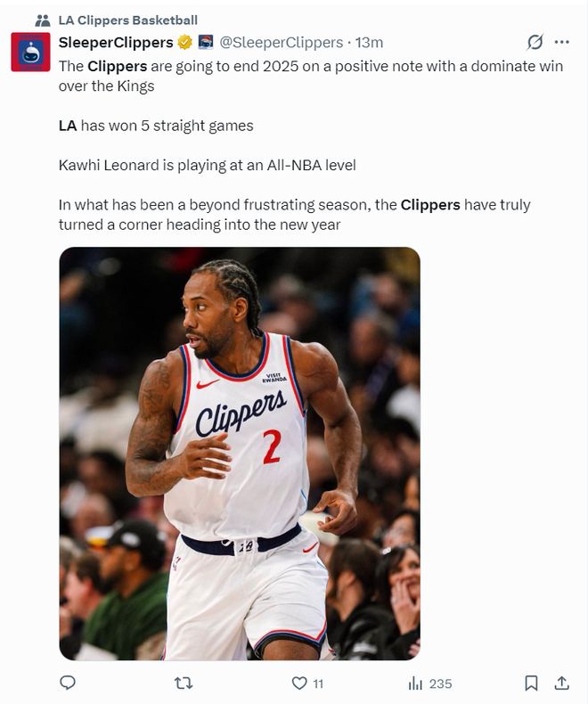Repost this tweet using the retweet icon
The width and height of the screenshot is (588, 704).
tap(184, 684)
